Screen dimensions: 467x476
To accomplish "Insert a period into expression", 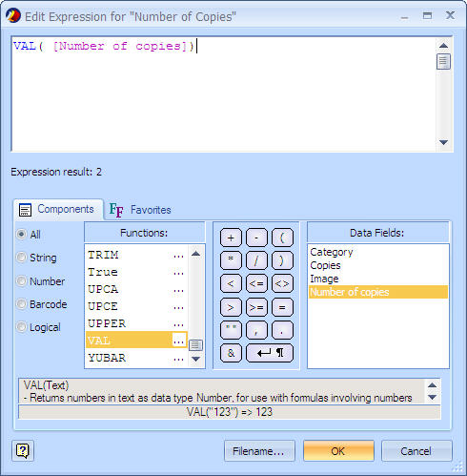I will click(x=282, y=330).
